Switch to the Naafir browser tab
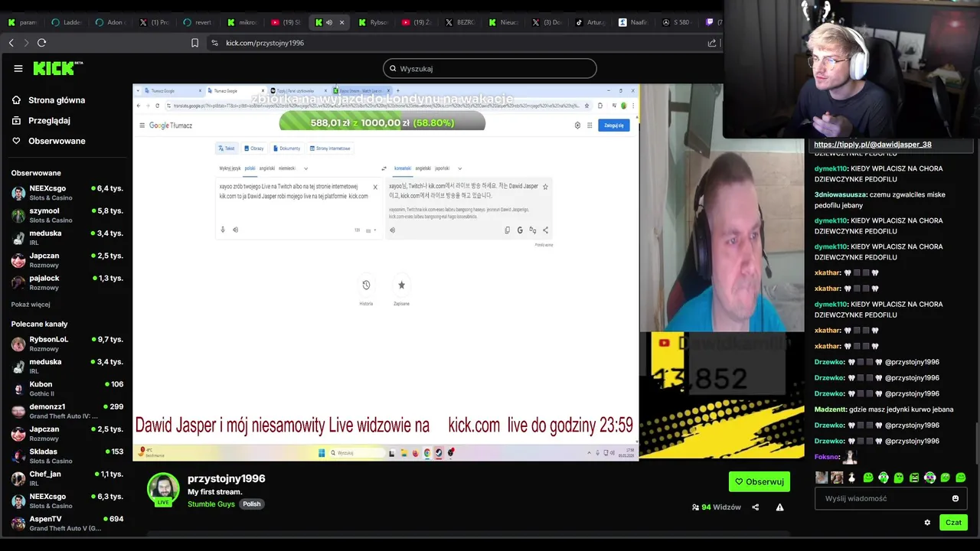Viewport: 980px width, 551px height. [x=633, y=22]
